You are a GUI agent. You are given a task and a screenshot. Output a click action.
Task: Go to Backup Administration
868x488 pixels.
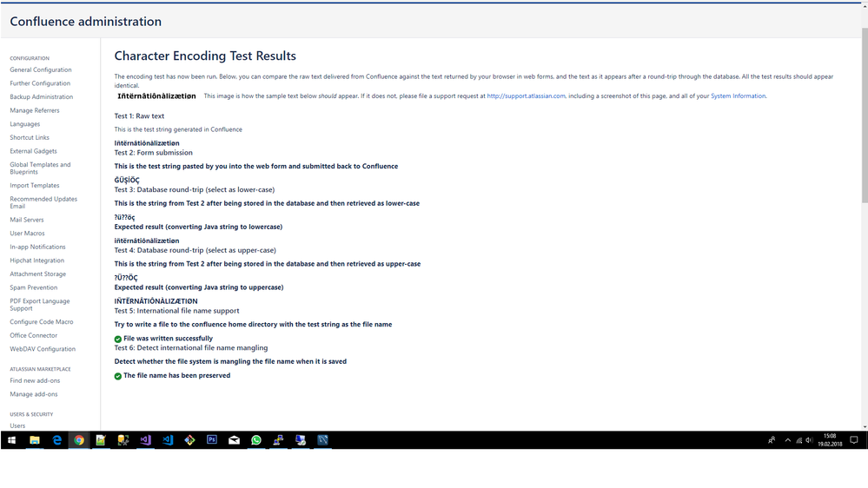41,97
